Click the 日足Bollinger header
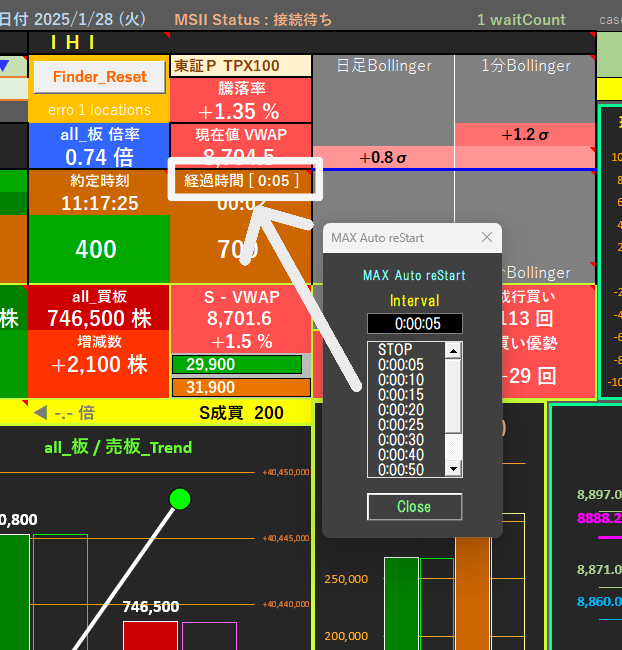The height and width of the screenshot is (650, 622). click(x=384, y=65)
